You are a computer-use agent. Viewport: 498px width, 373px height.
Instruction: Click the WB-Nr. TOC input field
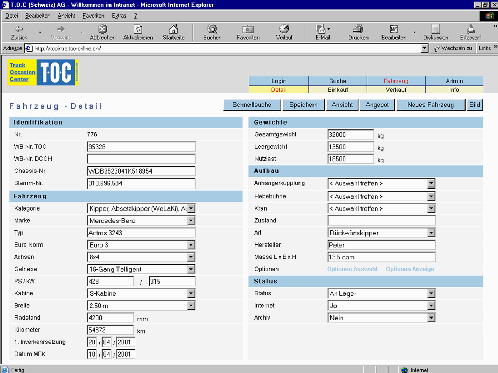click(x=141, y=147)
